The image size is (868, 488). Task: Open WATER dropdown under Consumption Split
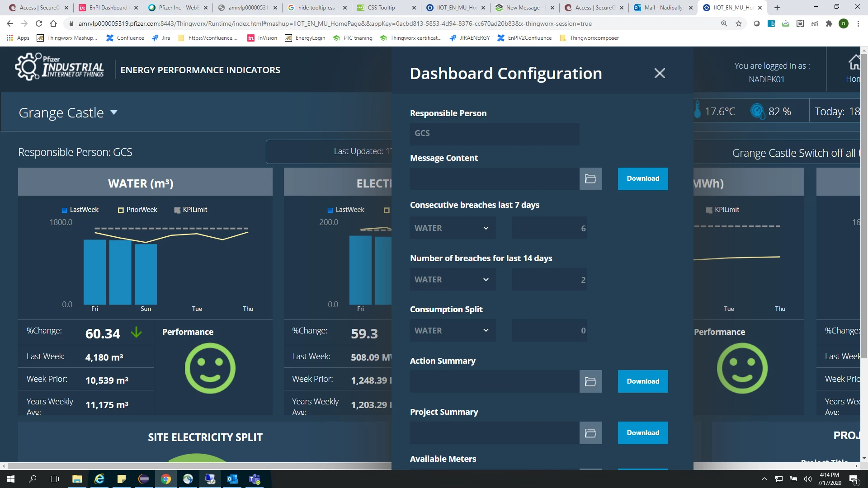click(x=452, y=331)
